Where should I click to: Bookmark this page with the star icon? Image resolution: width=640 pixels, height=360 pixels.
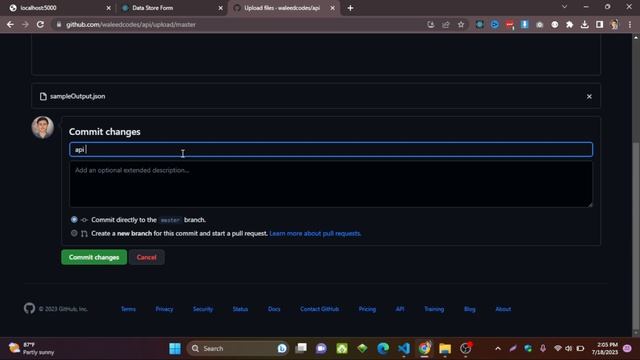click(x=461, y=24)
